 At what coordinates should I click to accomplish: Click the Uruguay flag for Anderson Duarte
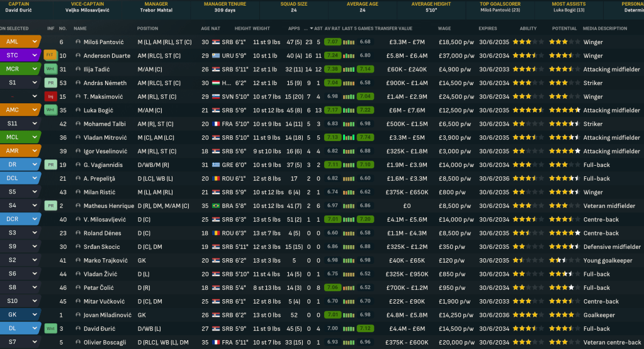[216, 55]
